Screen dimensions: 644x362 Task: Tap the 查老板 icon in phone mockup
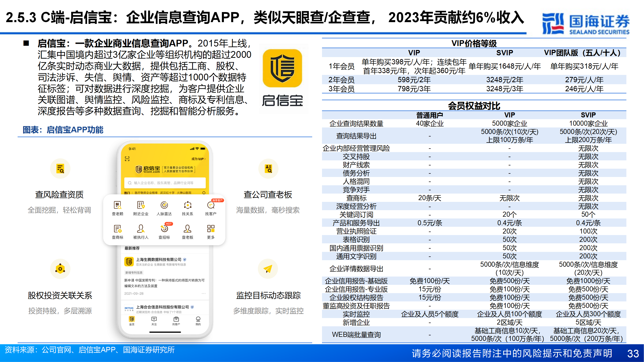point(188,229)
